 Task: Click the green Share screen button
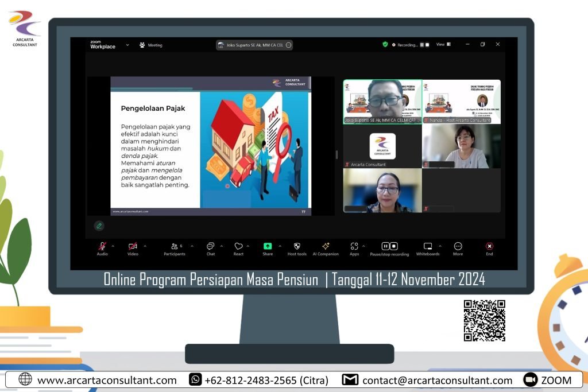pyautogui.click(x=268, y=246)
